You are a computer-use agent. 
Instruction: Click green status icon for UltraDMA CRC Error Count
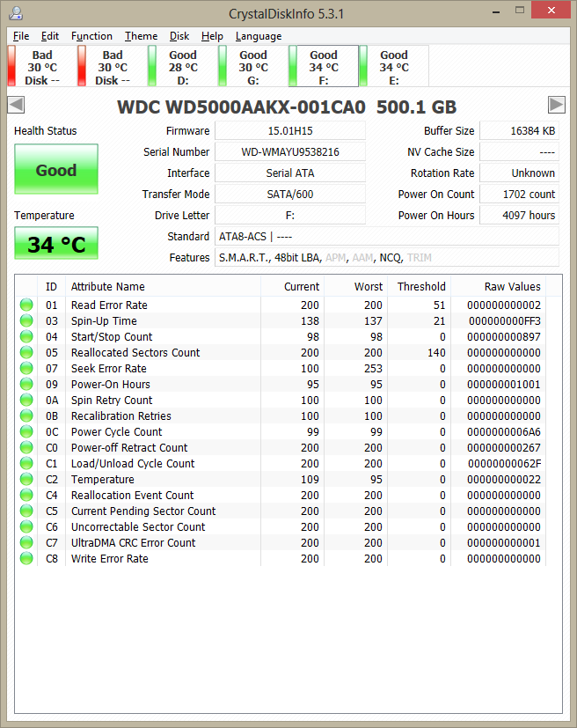pos(26,542)
